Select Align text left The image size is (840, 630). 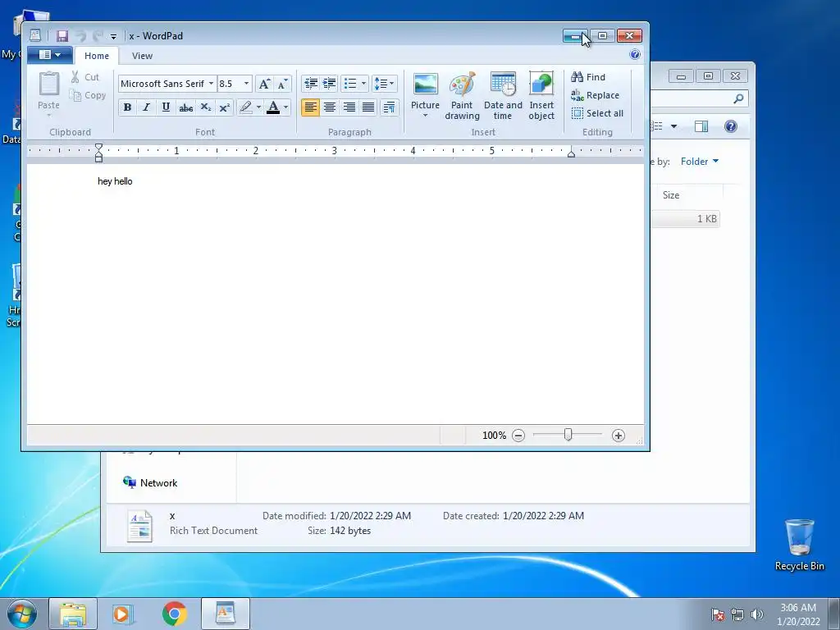click(310, 107)
